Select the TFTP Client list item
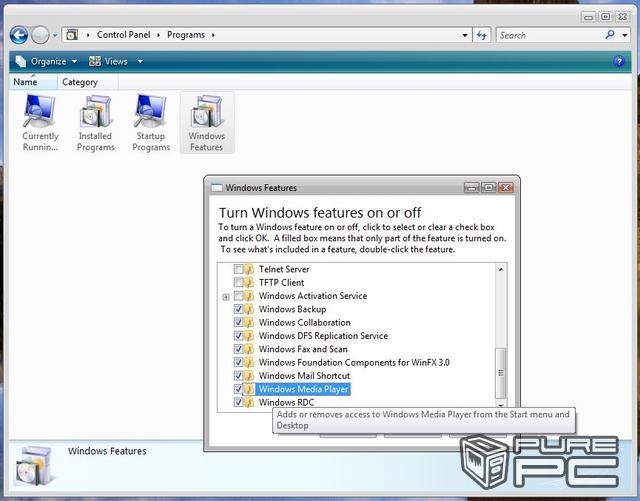Image resolution: width=640 pixels, height=501 pixels. (282, 283)
